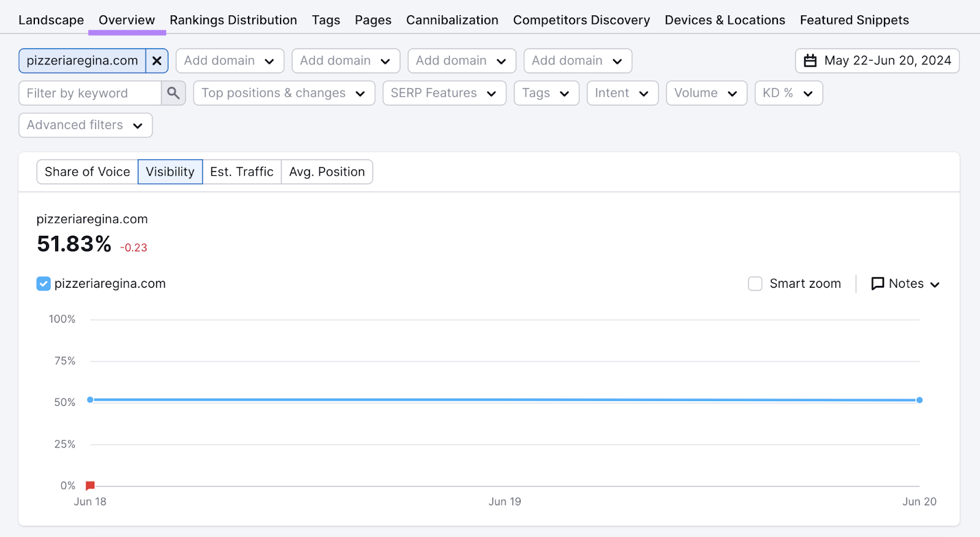Remove pizzeriaregina.com domain with X icon
The height and width of the screenshot is (537, 980).
[x=157, y=61]
